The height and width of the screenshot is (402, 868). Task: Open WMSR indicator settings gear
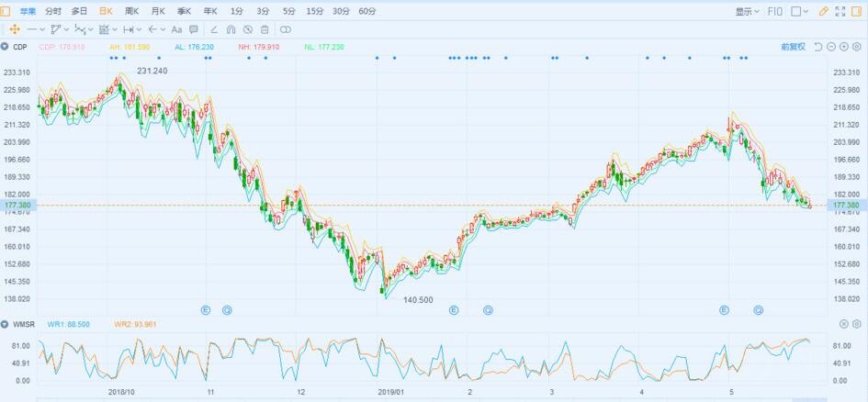[856, 324]
